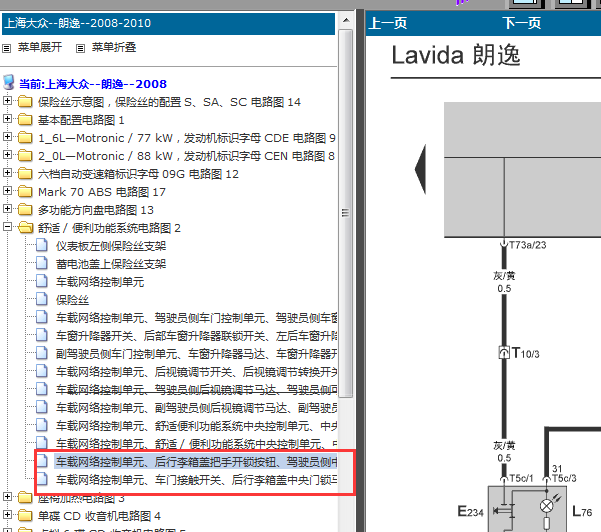Screen dimensions: 601x532
Task: Expand the 2_0L Motronic 88 kW CEN folder
Action: 7,154
